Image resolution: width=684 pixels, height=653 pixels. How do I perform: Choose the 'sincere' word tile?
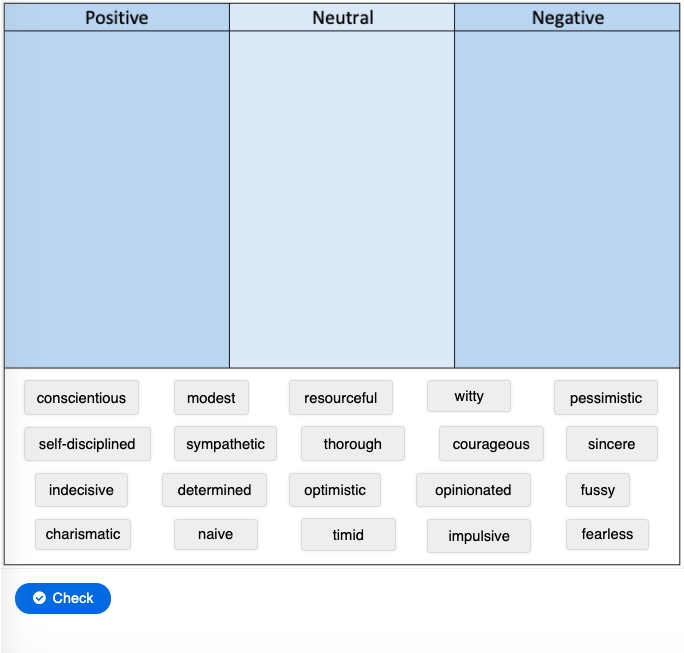pyautogui.click(x=612, y=444)
